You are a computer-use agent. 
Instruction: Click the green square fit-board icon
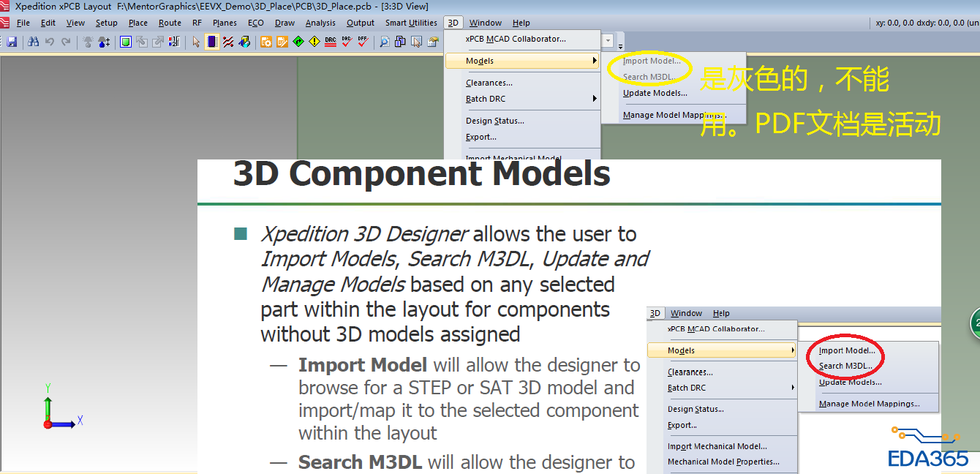click(126, 42)
